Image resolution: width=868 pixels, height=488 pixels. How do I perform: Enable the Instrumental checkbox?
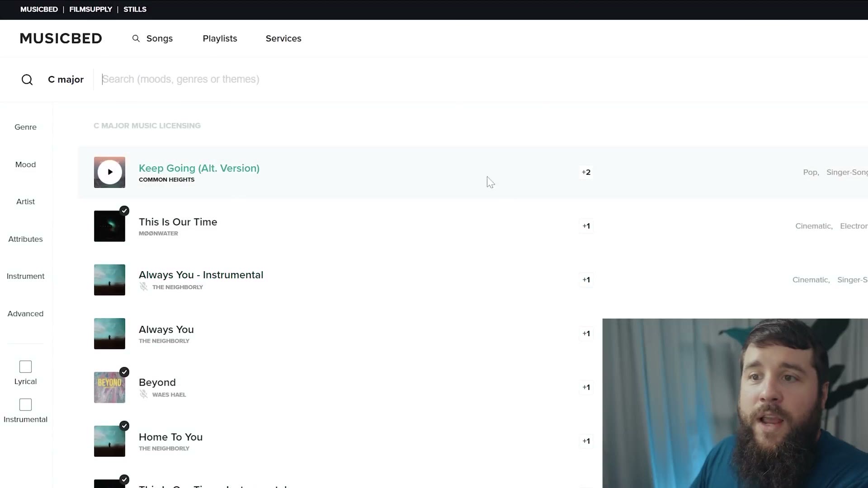(x=25, y=404)
